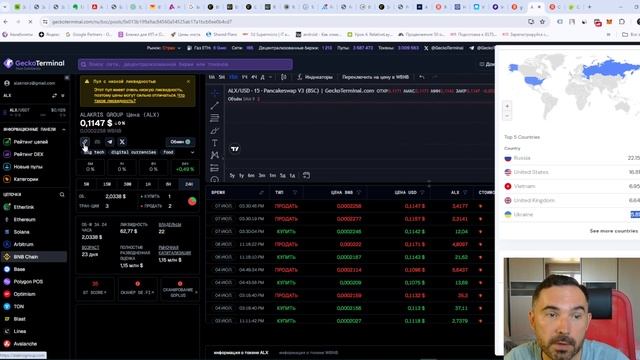640x360 pixels.
Task: Open the Владельцы holders link
Action: (170, 224)
